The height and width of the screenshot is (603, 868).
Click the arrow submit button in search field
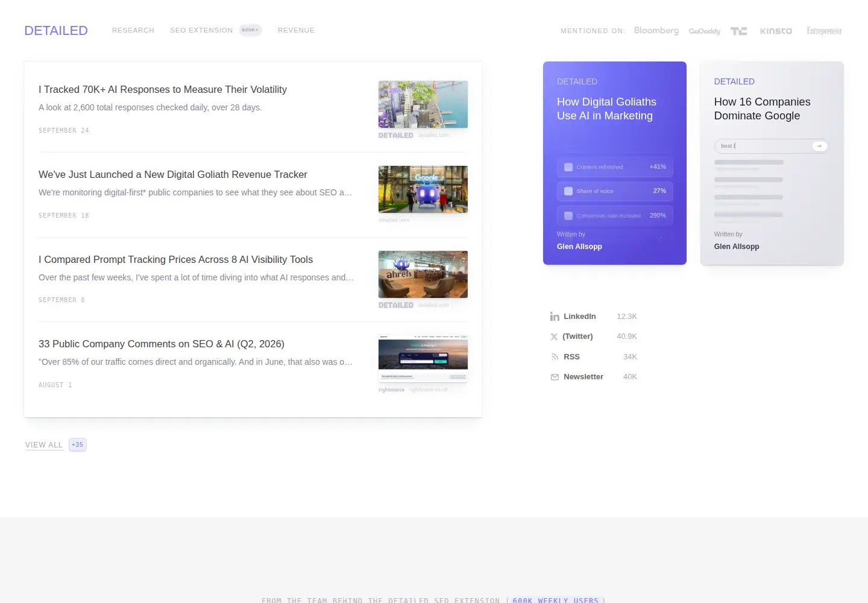tap(819, 146)
